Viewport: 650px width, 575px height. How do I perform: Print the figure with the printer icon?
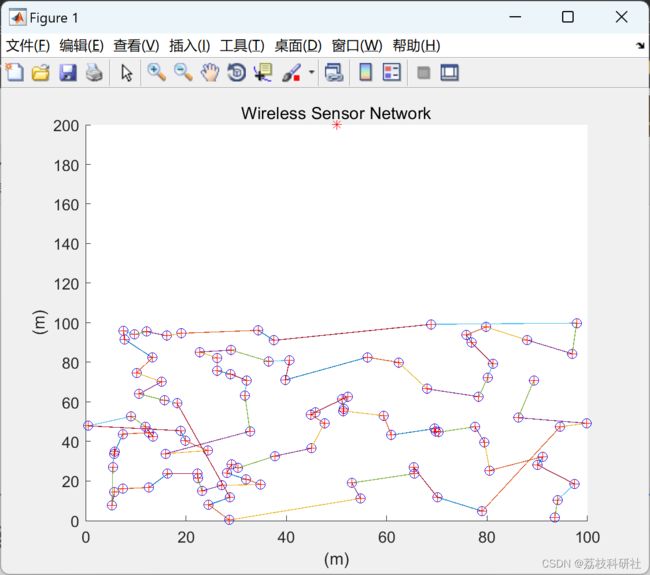coord(94,73)
